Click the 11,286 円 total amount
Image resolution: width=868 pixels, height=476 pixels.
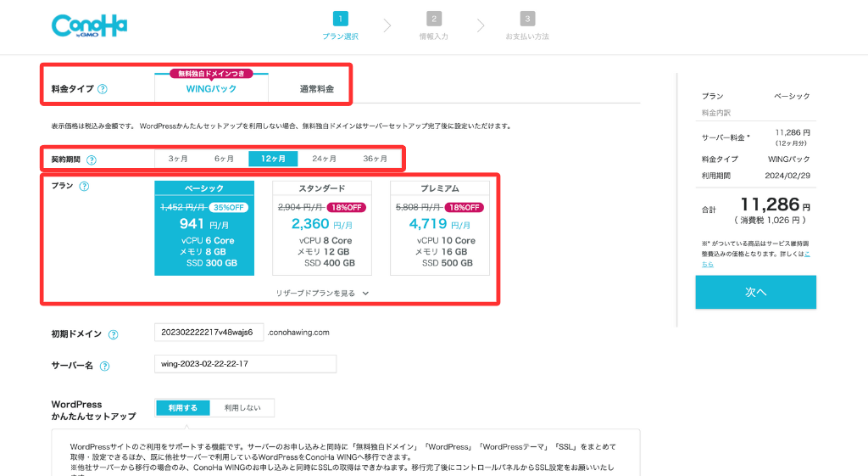pyautogui.click(x=775, y=205)
